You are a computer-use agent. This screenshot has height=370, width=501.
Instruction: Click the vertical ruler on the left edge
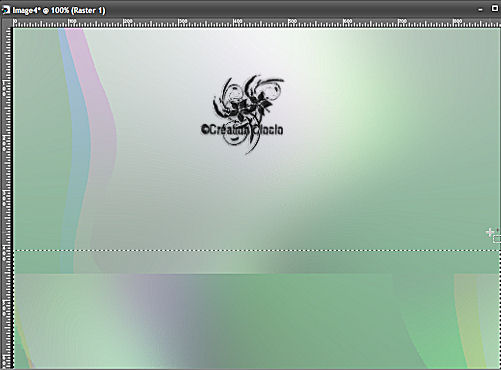click(7, 198)
